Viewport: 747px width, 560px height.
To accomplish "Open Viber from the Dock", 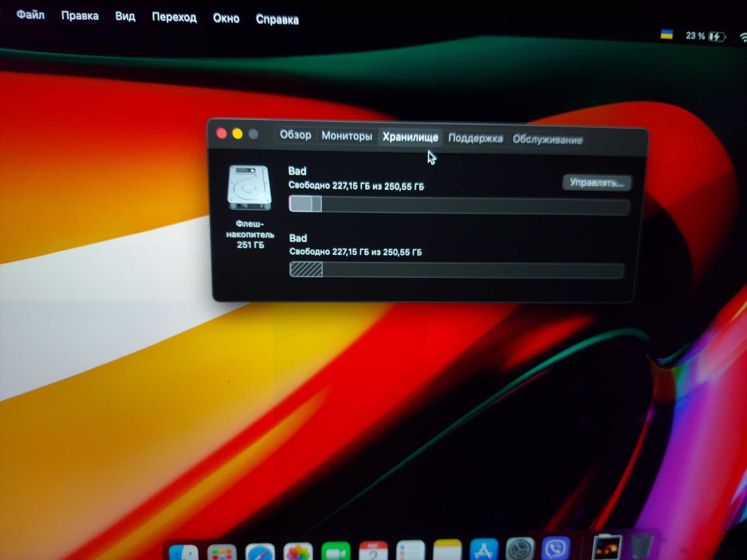I will [x=556, y=548].
